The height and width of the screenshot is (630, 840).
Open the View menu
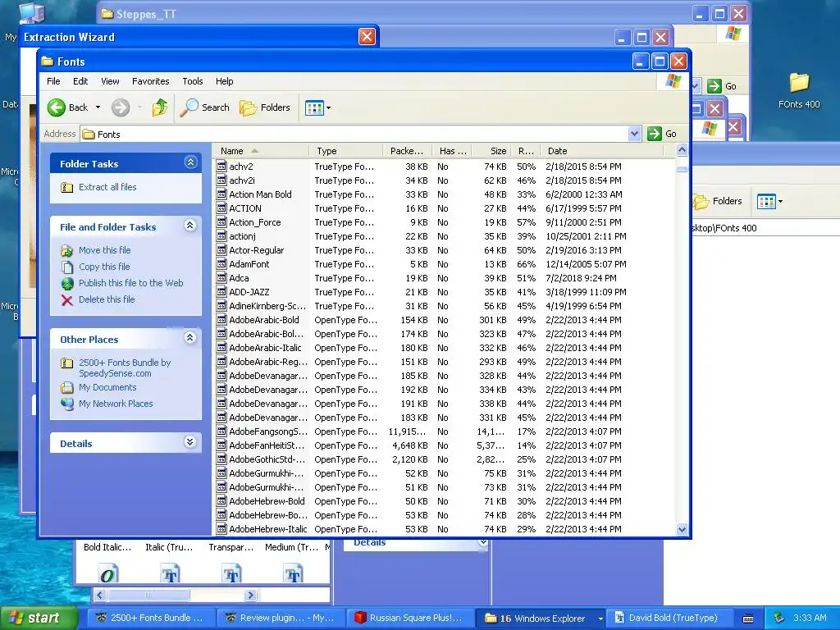(110, 81)
